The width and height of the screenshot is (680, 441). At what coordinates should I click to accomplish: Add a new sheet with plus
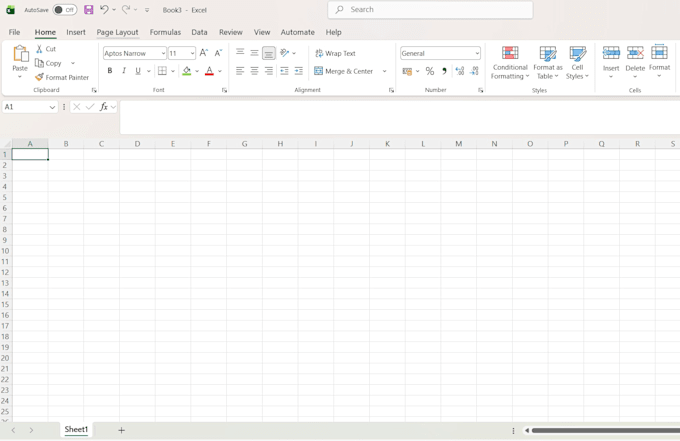coord(121,430)
